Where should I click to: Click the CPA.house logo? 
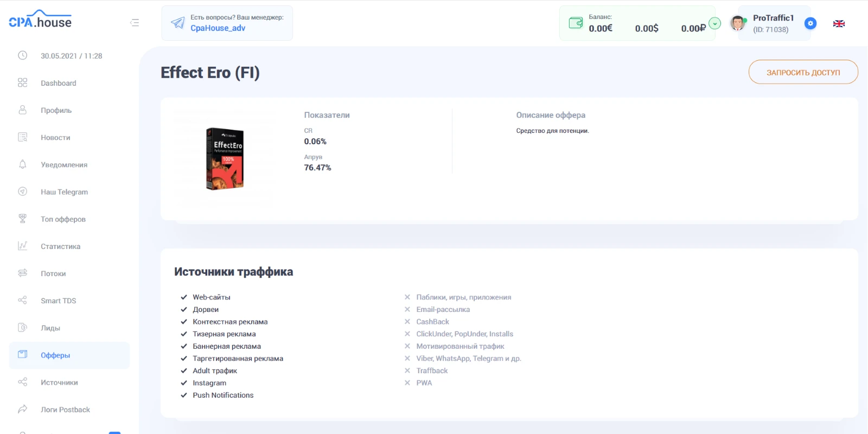click(40, 20)
